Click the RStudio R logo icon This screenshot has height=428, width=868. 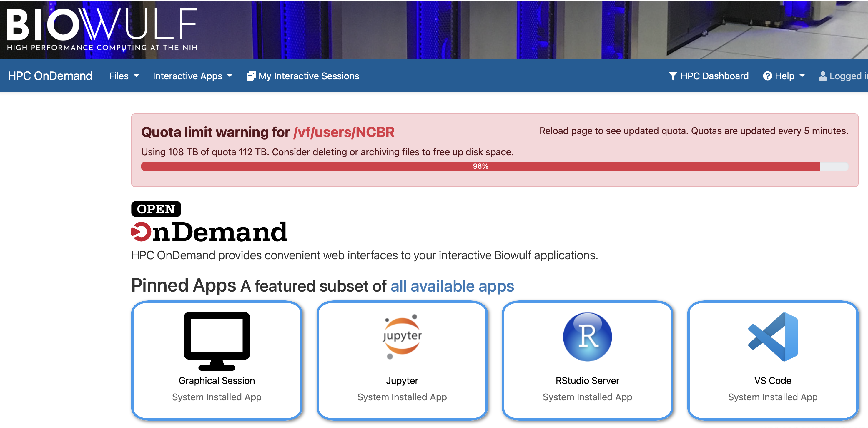[587, 337]
